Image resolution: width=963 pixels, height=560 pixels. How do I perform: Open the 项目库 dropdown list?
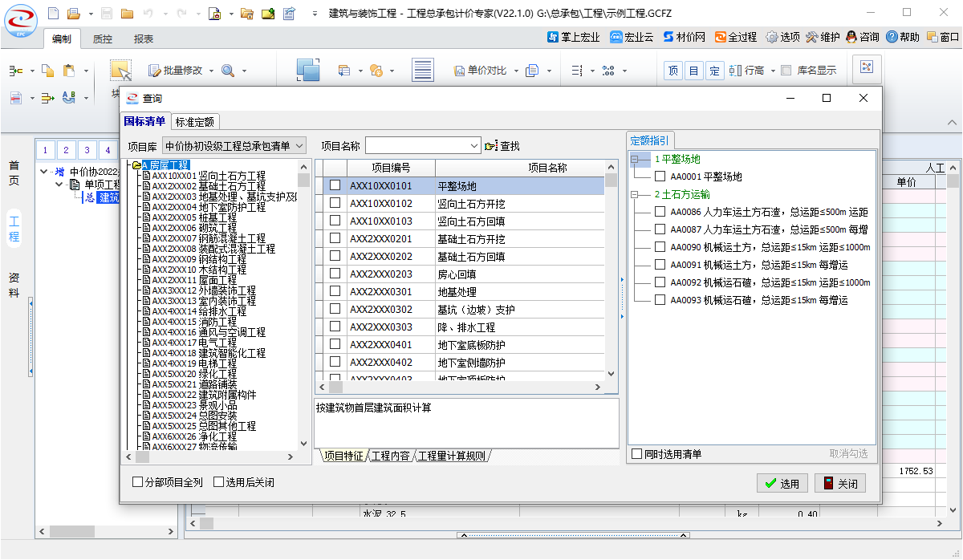tap(299, 145)
